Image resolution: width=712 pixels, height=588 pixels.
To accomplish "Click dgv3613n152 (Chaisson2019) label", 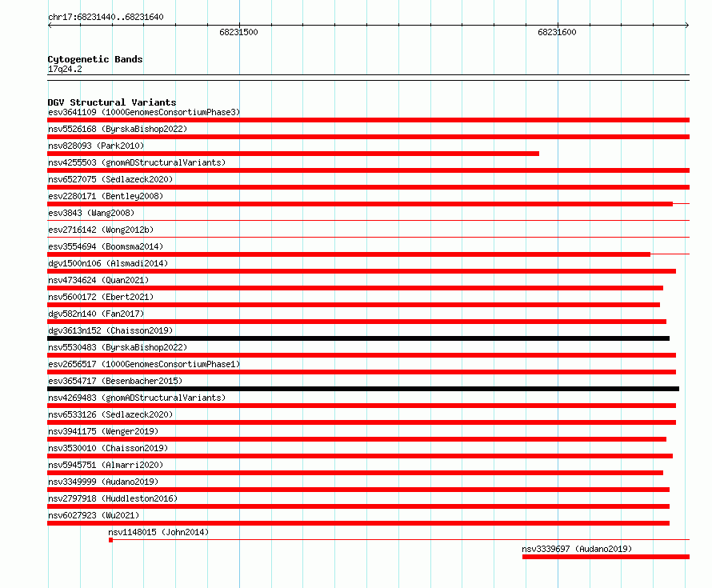I will point(110,330).
